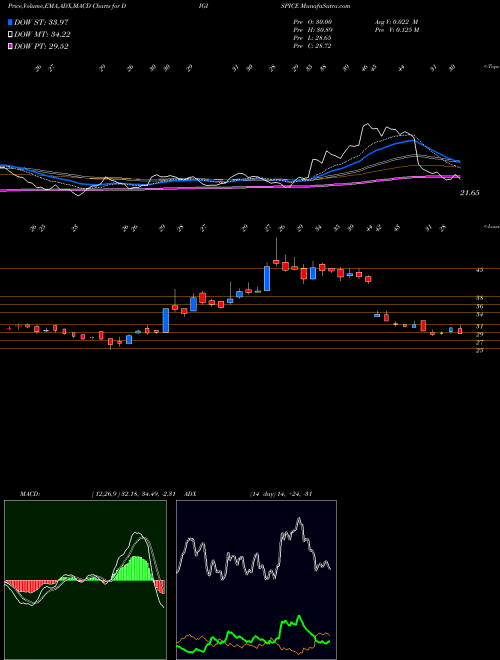Image resolution: width=500 pixels, height=660 pixels.
Task: Click the peak of the white EMA price line
Action: (x=367, y=124)
